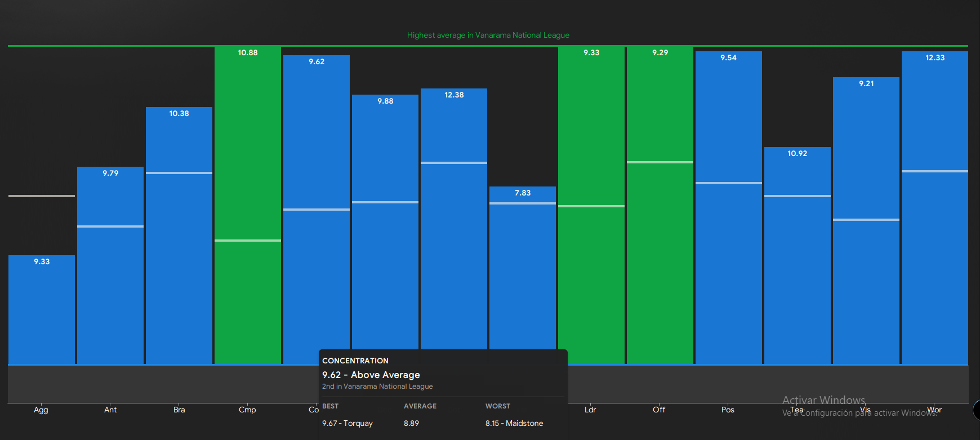This screenshot has height=440, width=980.
Task: Click '2nd in Vanarama National League' text
Action: [x=377, y=386]
